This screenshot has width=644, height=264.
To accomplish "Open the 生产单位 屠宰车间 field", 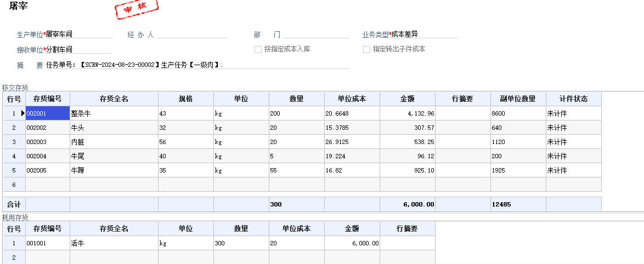I will point(80,35).
